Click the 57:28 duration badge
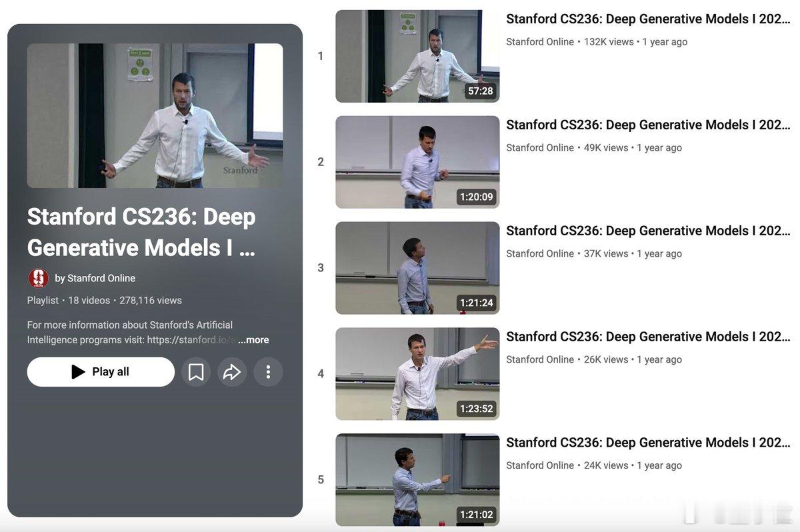The height and width of the screenshot is (532, 800). tap(481, 91)
